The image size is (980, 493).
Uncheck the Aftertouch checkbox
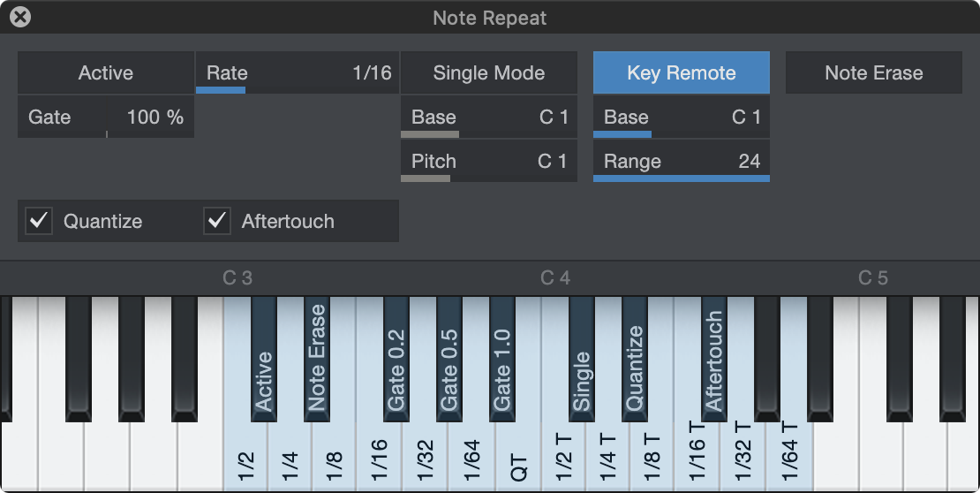(217, 221)
